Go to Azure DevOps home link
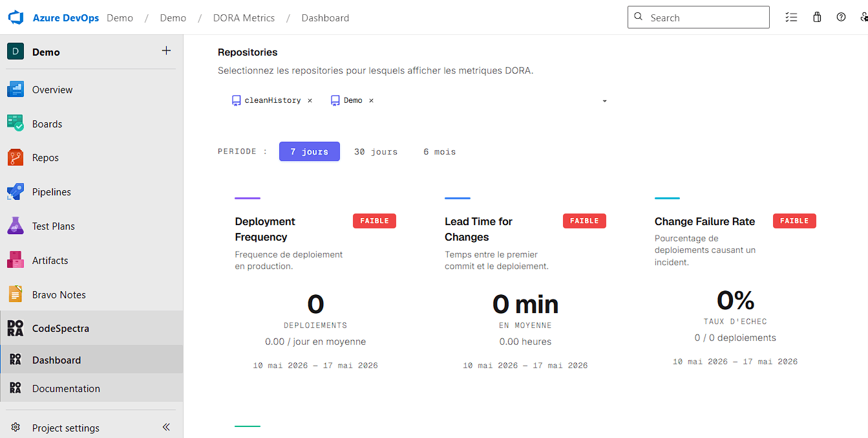Screen dimensions: 868x438 66,17
